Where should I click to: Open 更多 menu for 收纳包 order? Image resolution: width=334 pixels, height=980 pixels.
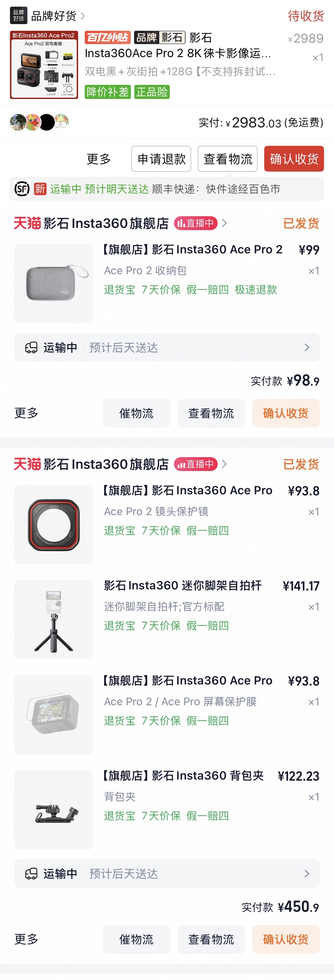pos(26,413)
